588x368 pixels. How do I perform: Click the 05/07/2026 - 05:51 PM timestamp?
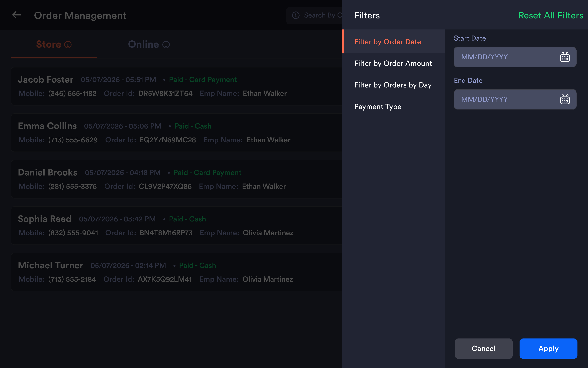tap(118, 80)
